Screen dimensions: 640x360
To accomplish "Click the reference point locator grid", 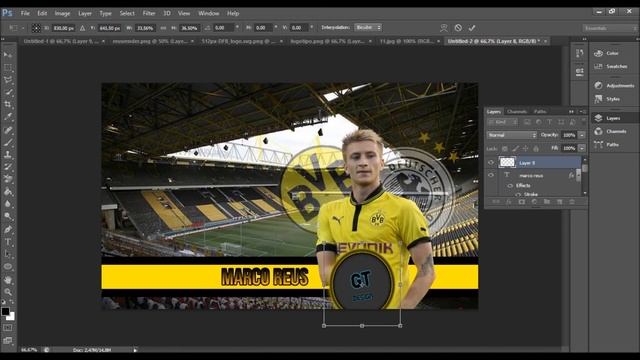I will tap(36, 28).
